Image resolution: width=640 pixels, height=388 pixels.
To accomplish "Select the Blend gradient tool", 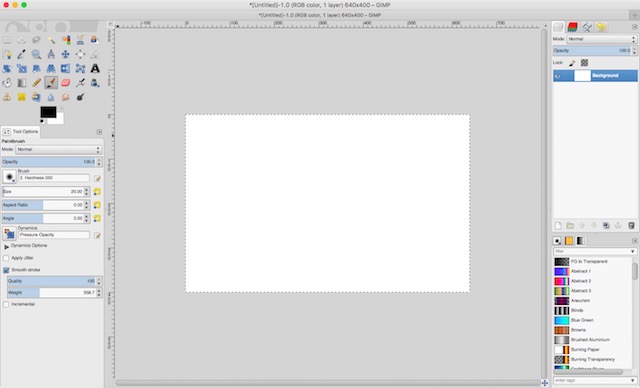I will click(x=22, y=83).
